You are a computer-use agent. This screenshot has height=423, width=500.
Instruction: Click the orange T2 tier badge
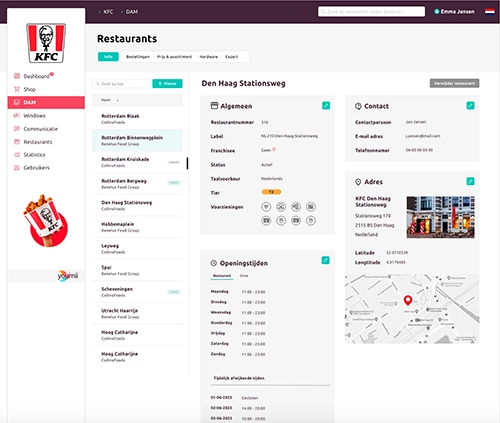pyautogui.click(x=271, y=192)
